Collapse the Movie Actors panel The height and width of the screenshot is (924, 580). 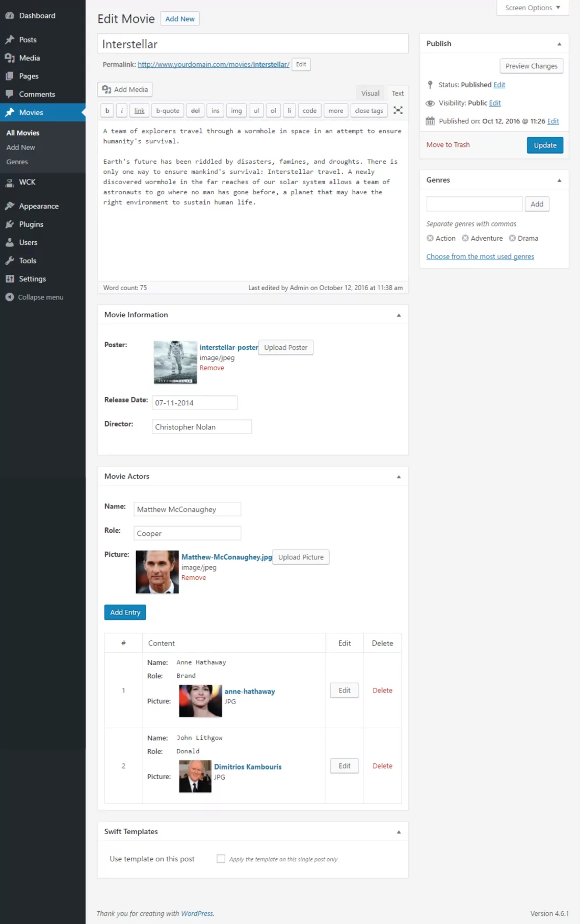[399, 477]
